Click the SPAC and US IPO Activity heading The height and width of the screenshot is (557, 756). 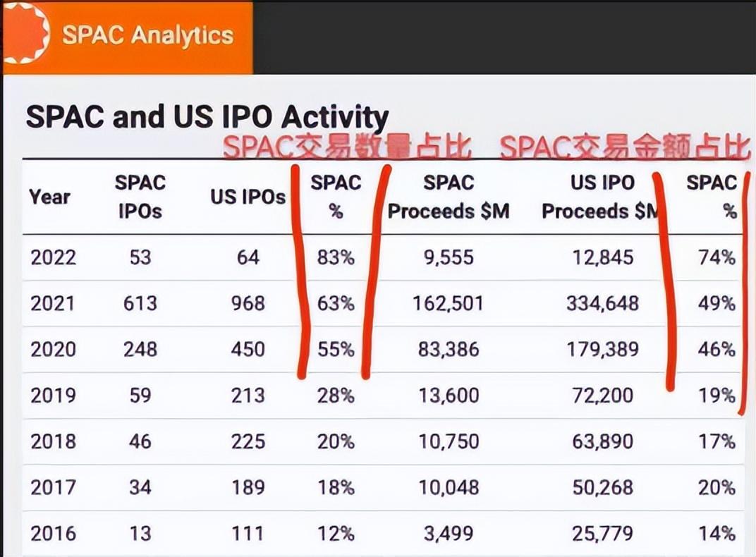click(x=207, y=117)
